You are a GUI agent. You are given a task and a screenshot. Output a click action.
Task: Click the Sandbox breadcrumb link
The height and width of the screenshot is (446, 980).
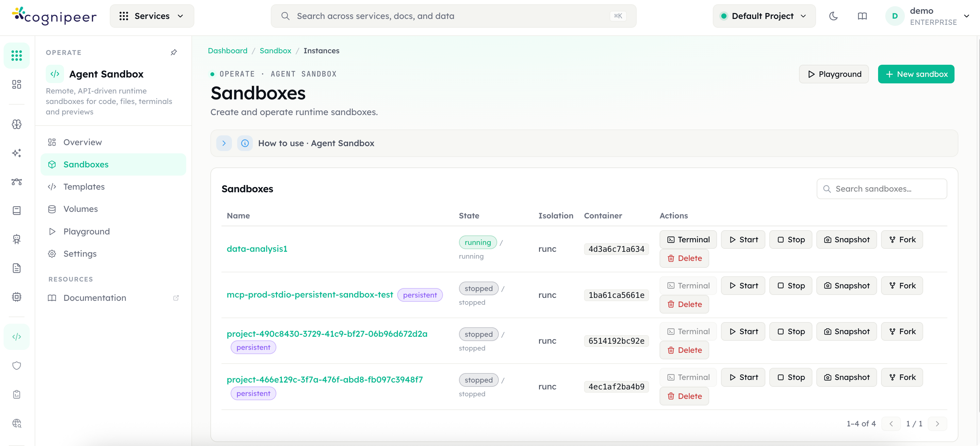(x=275, y=51)
